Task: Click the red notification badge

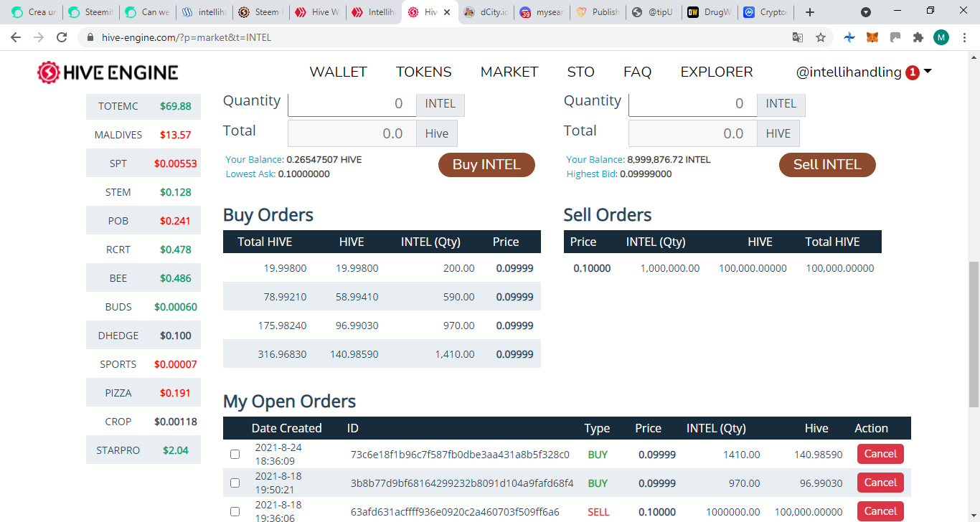Action: coord(913,72)
